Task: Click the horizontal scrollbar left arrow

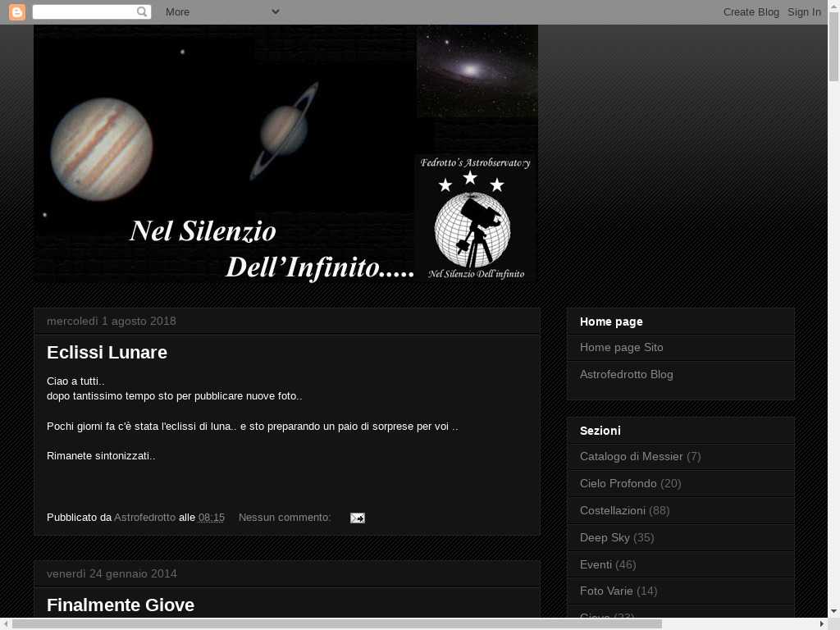Action: pyautogui.click(x=6, y=624)
